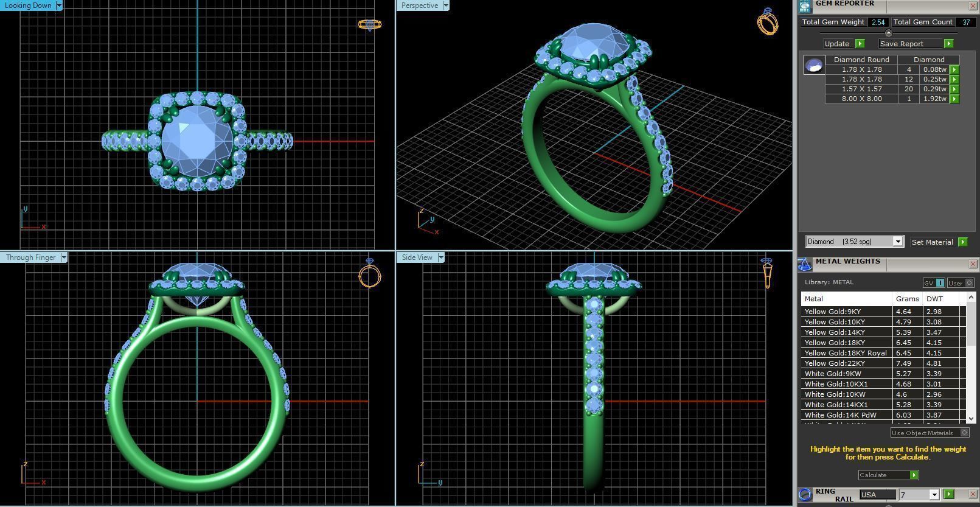Click the USA ring size standard field

(x=877, y=495)
